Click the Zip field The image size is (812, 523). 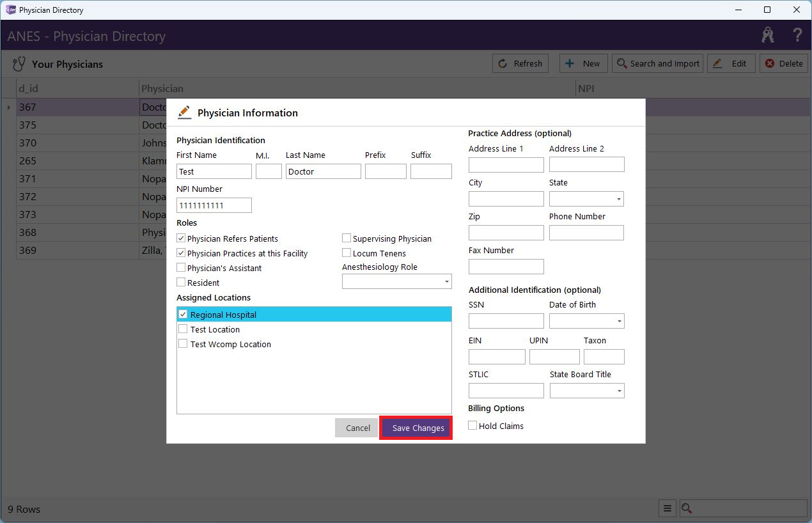tap(506, 233)
